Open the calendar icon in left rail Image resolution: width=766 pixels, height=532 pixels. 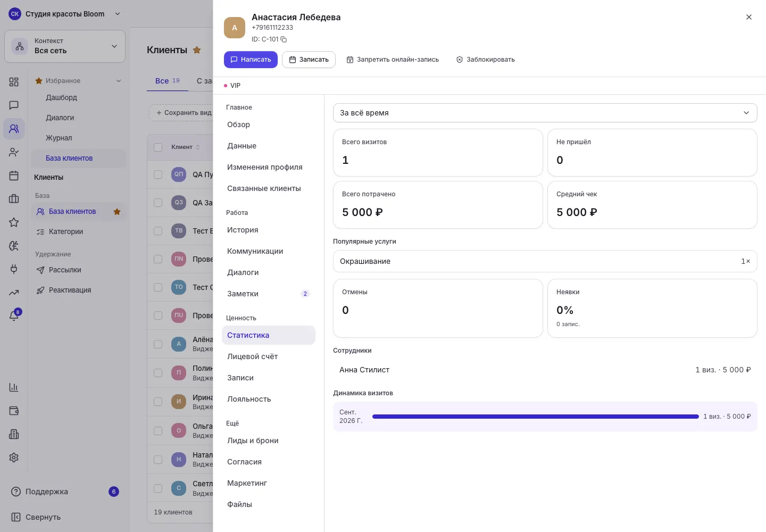pyautogui.click(x=14, y=176)
